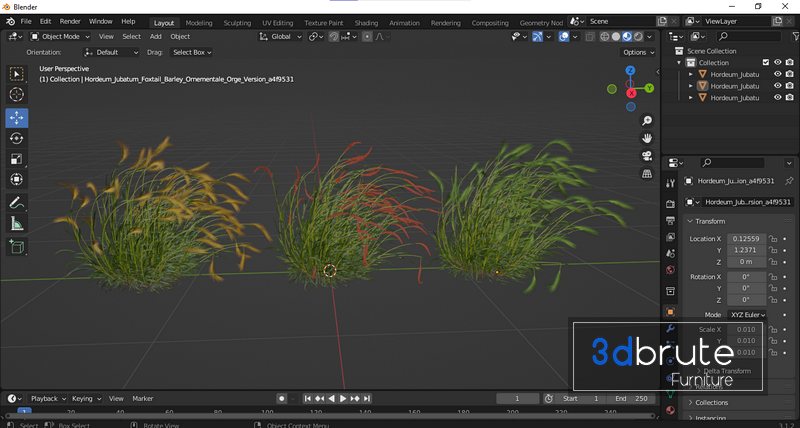800x428 pixels.
Task: Click the Z axis on navigation gizmo
Action: click(631, 70)
